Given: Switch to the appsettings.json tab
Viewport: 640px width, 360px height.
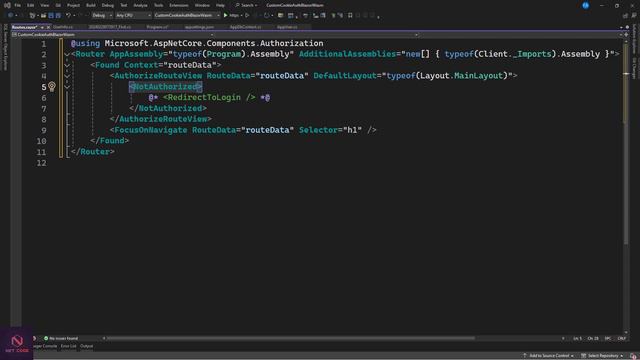Looking at the screenshot, I should 199,27.
